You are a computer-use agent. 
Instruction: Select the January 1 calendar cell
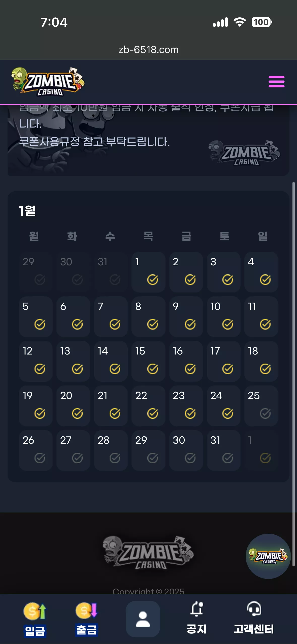(148, 272)
